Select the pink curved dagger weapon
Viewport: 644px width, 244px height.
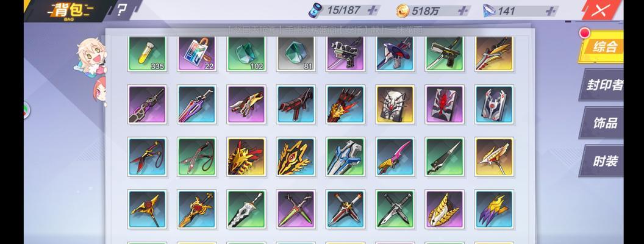(395, 157)
